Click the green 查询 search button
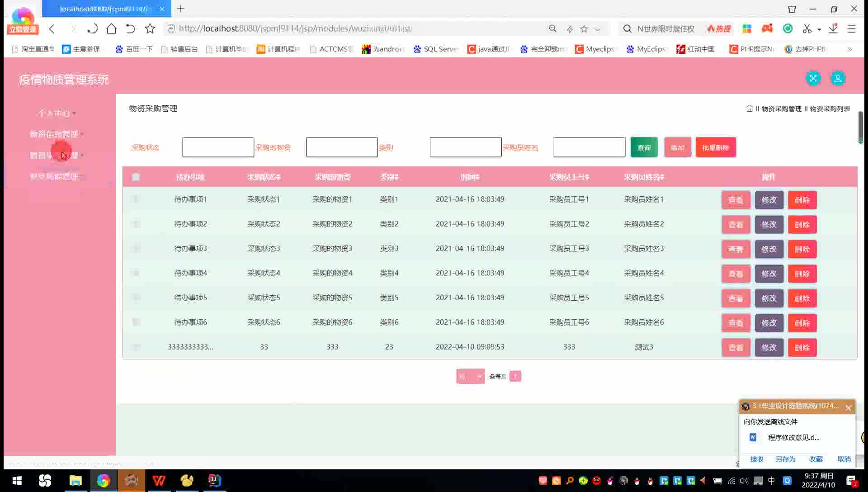 644,147
